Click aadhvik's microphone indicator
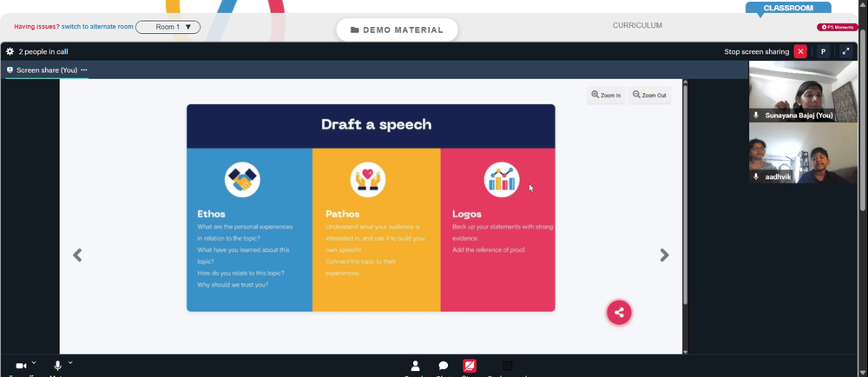This screenshot has height=377, width=868. 756,176
